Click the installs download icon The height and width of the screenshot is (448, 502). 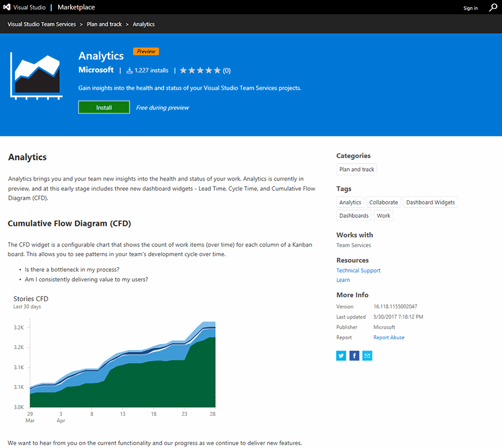point(130,71)
